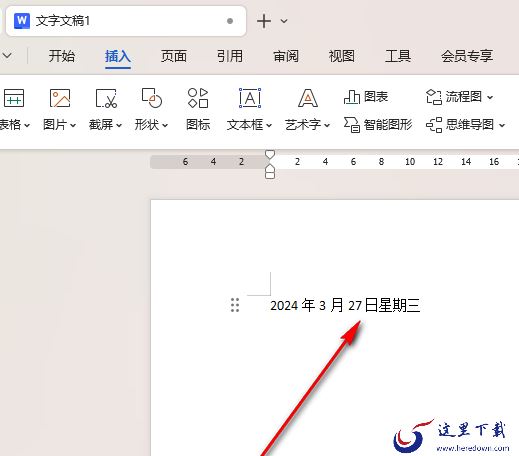The width and height of the screenshot is (519, 456).
Task: Click the paragraph drag handle beside the date
Action: coord(235,305)
